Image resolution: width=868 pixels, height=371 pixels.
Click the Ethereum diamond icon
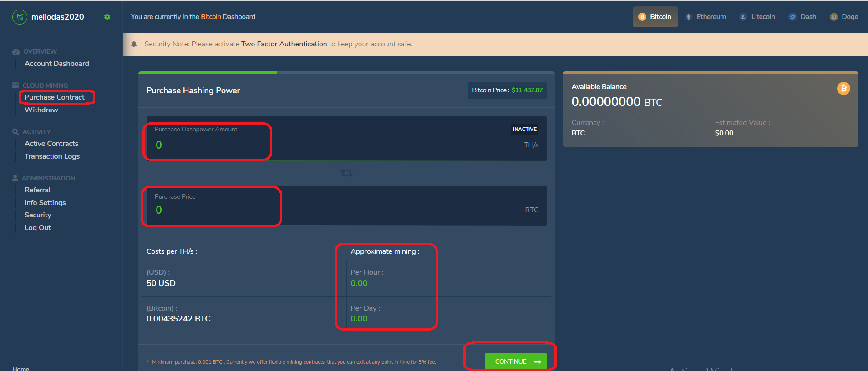click(689, 17)
